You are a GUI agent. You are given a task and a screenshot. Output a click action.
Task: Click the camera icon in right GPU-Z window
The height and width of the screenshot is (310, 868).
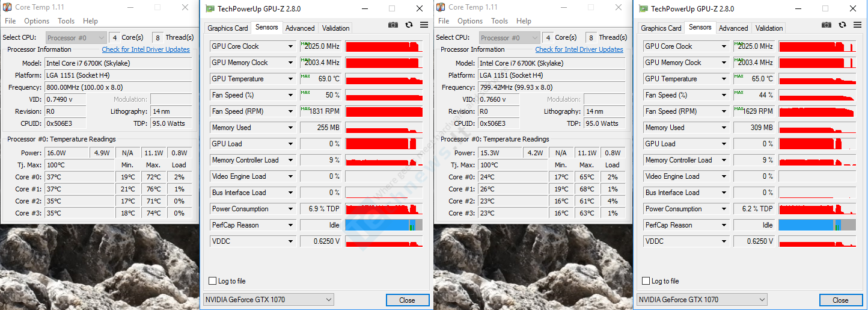pyautogui.click(x=827, y=25)
